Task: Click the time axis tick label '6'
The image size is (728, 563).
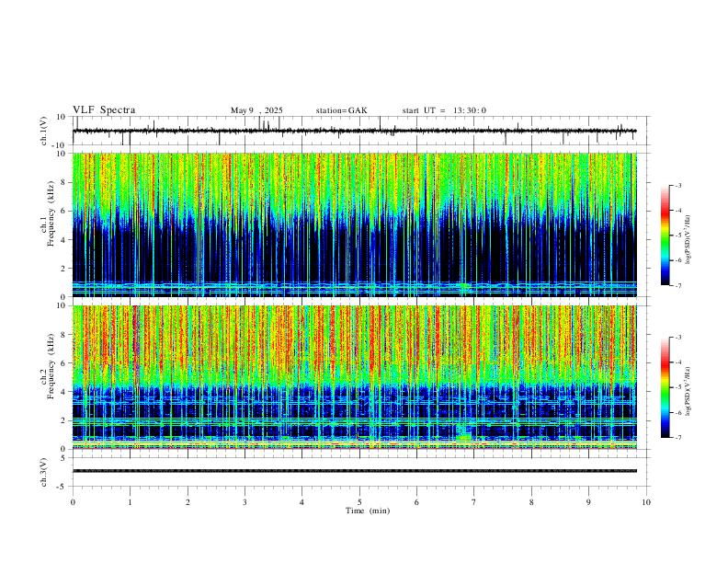Action: (416, 502)
